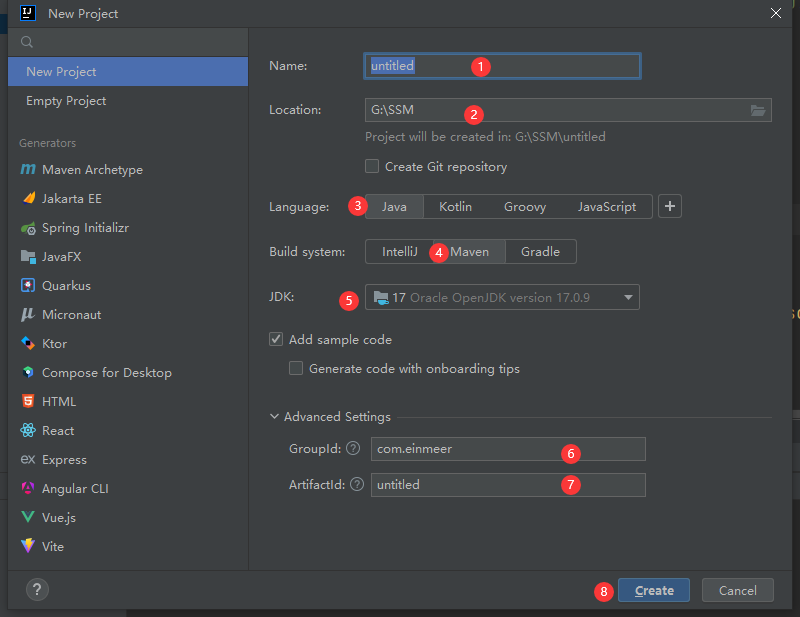This screenshot has width=800, height=617.
Task: Focus the project Name field
Action: (x=502, y=66)
